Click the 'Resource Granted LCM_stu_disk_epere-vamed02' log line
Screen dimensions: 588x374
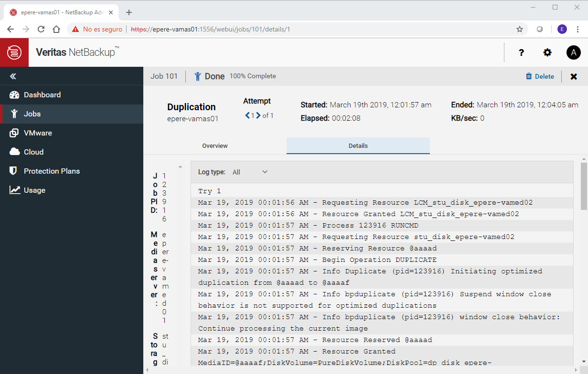point(382,214)
